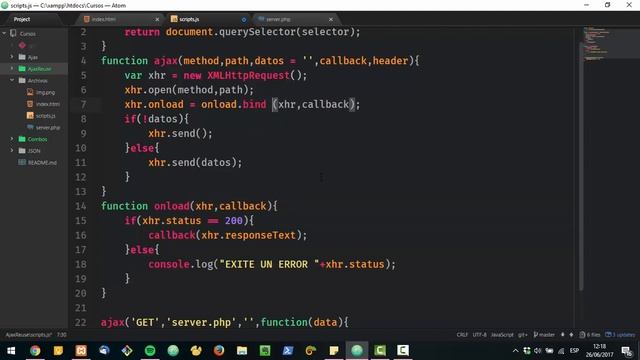This screenshot has height=360, width=640.
Task: Select the AjaxReuse folder icon
Action: point(22,69)
